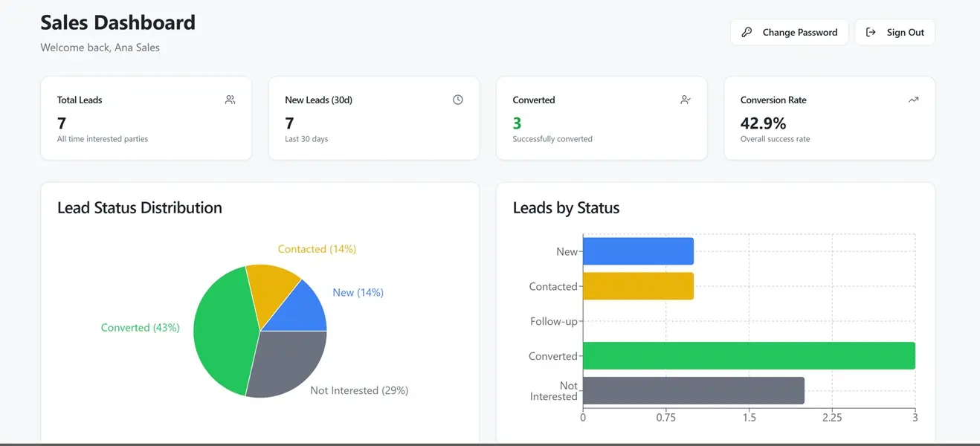Click the blue New bar in chart
980x446 pixels.
[638, 251]
